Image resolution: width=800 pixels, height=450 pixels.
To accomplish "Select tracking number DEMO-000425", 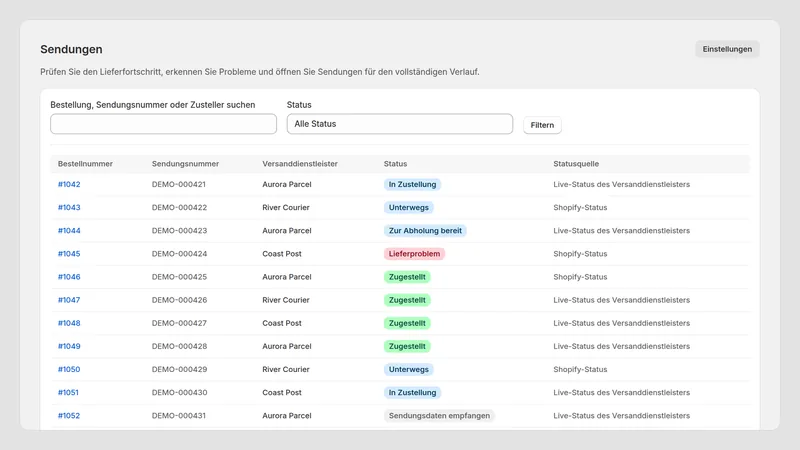I will pyautogui.click(x=179, y=277).
